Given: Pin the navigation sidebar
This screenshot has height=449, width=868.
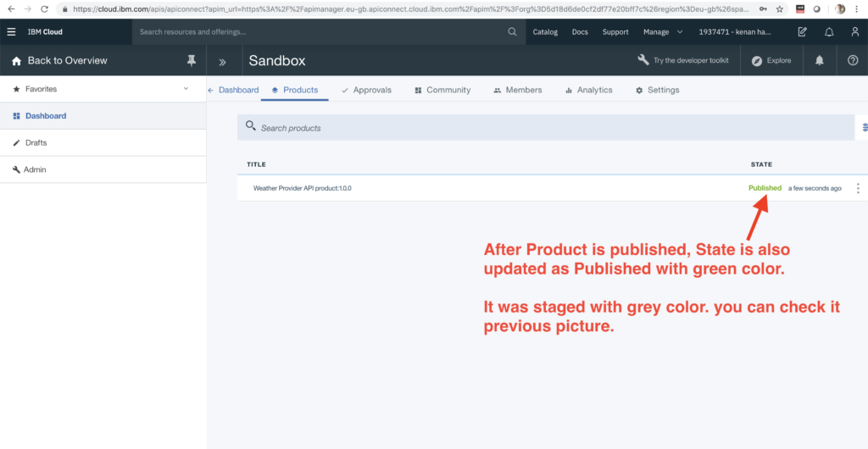Looking at the screenshot, I should tap(192, 61).
